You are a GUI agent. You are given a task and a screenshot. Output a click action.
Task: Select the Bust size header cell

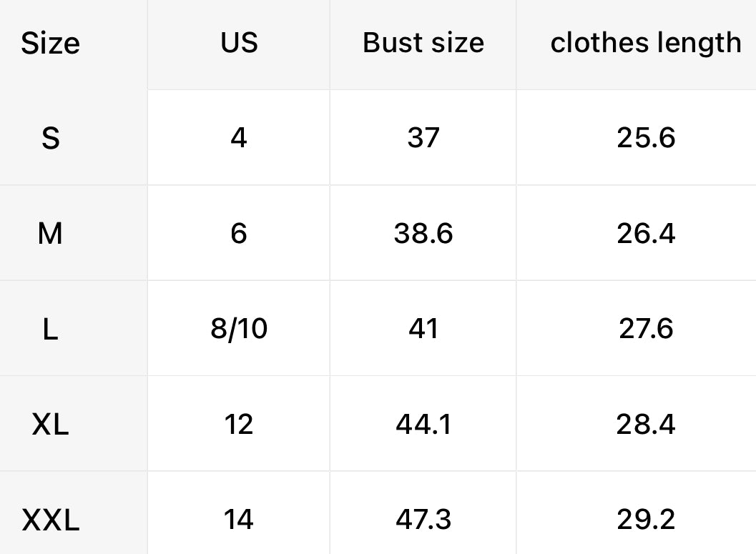(423, 43)
